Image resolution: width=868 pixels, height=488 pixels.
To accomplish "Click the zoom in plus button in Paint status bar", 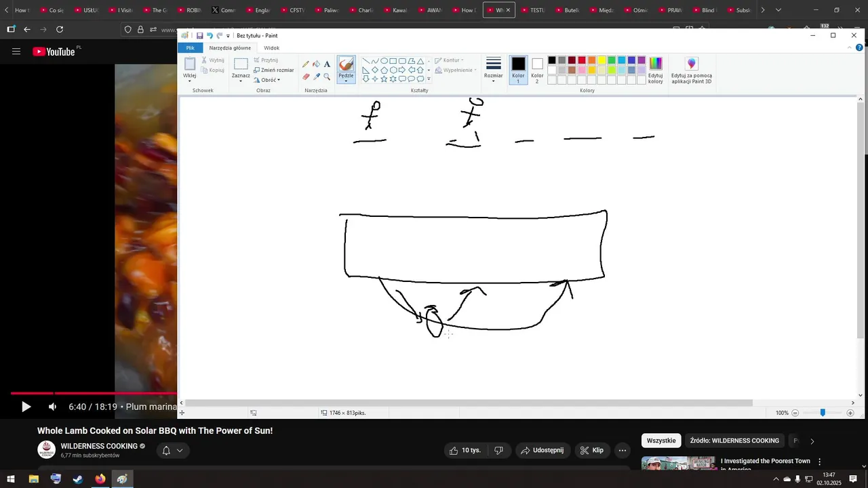I will [850, 413].
